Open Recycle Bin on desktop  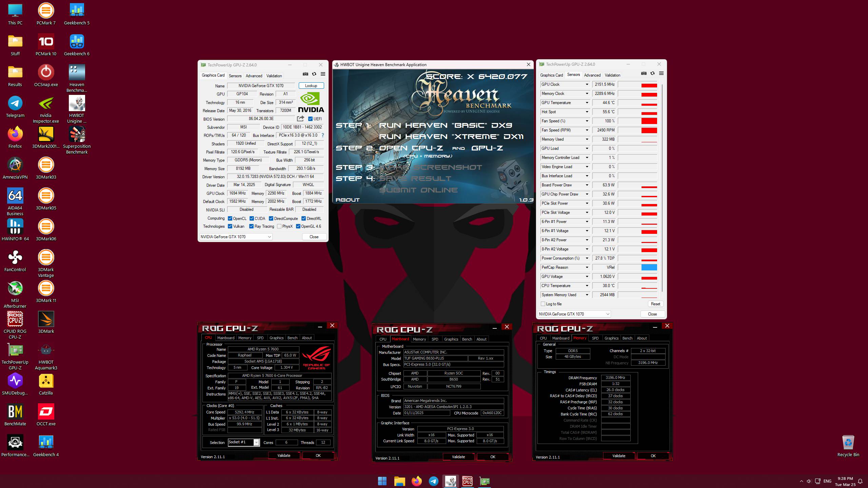(x=848, y=446)
